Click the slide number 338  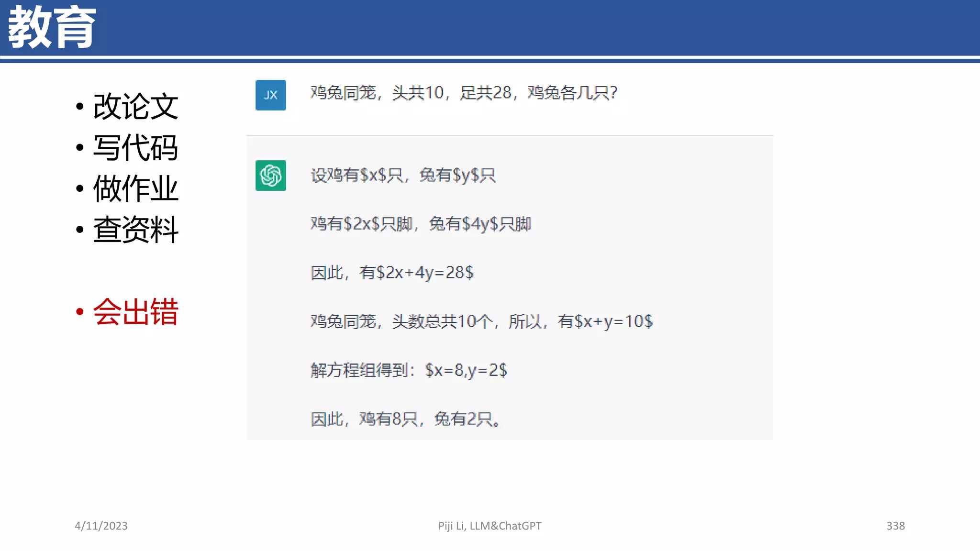[896, 526]
